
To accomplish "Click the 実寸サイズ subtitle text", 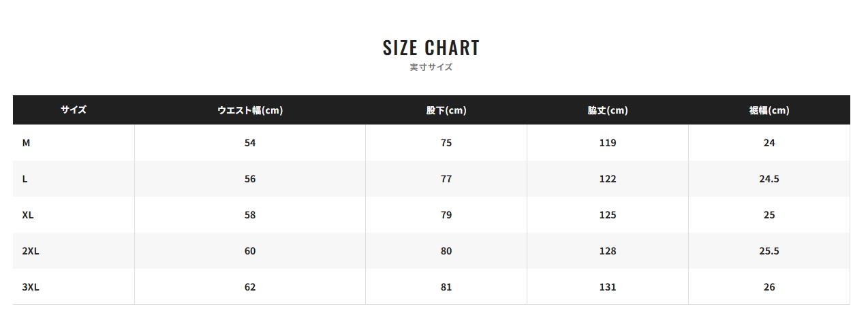I will pyautogui.click(x=431, y=67).
